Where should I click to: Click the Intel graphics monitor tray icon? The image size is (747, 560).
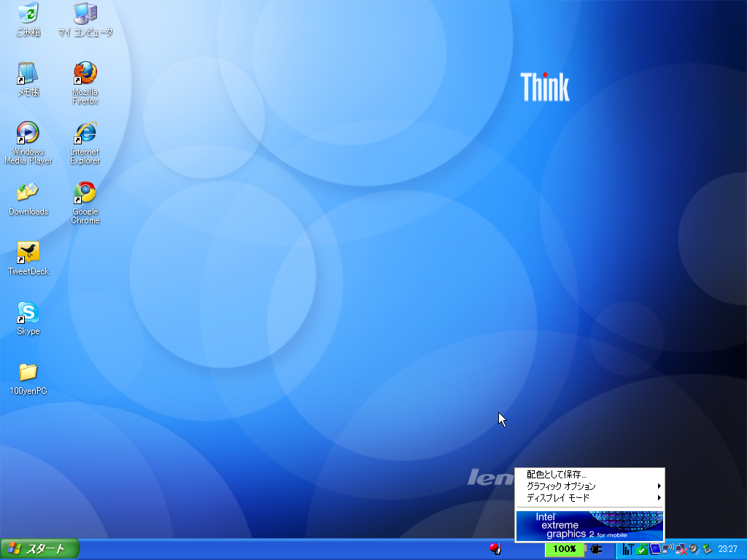[656, 549]
